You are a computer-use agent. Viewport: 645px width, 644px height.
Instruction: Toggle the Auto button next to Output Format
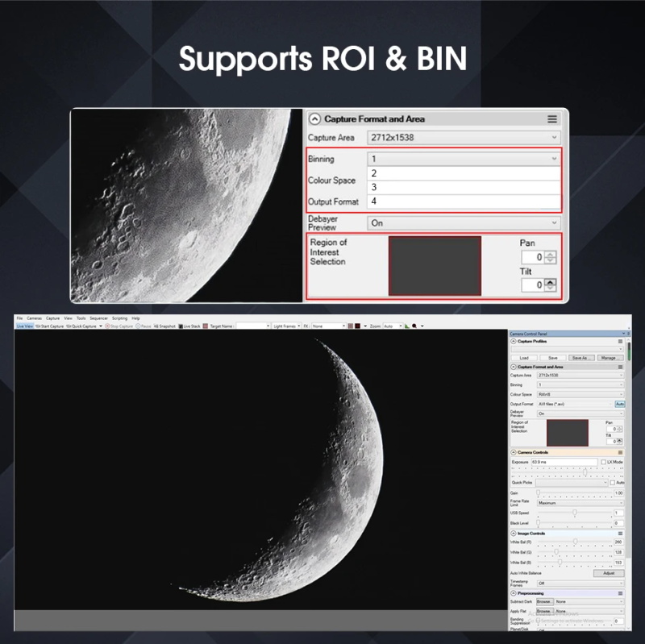coord(619,405)
